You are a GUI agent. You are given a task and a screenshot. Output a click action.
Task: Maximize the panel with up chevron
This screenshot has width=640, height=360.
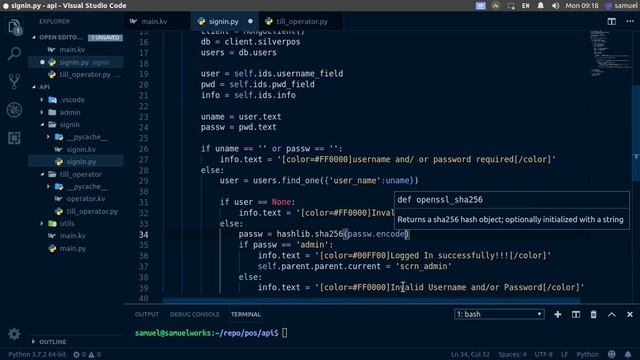[611, 314]
